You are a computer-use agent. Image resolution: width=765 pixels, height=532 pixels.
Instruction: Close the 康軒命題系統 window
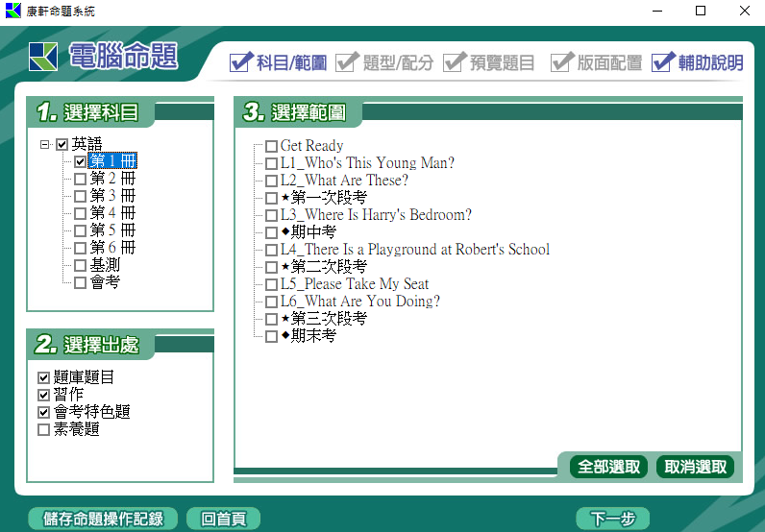[x=744, y=11]
